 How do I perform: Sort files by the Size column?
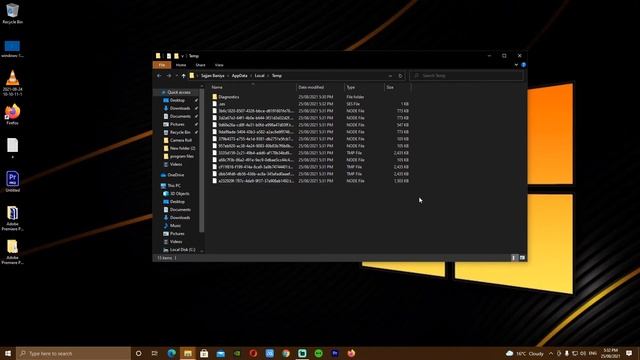397,87
